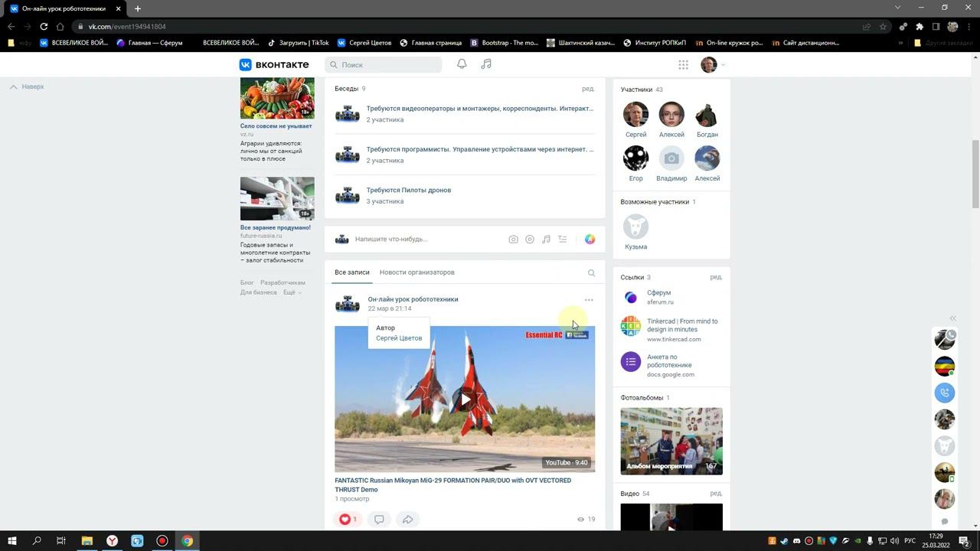980x551 pixels.
Task: Click the VK search field
Action: pos(383,65)
